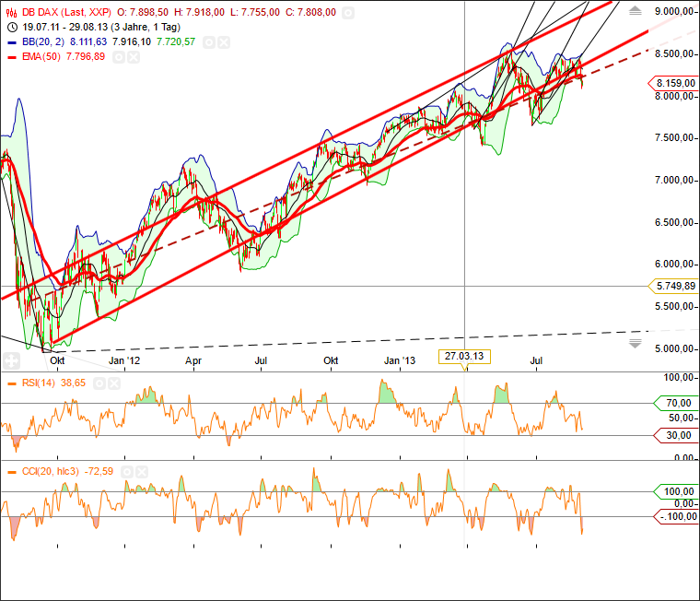The height and width of the screenshot is (601, 700).
Task: Click the close price C: 7.808,00
Action: (310, 13)
